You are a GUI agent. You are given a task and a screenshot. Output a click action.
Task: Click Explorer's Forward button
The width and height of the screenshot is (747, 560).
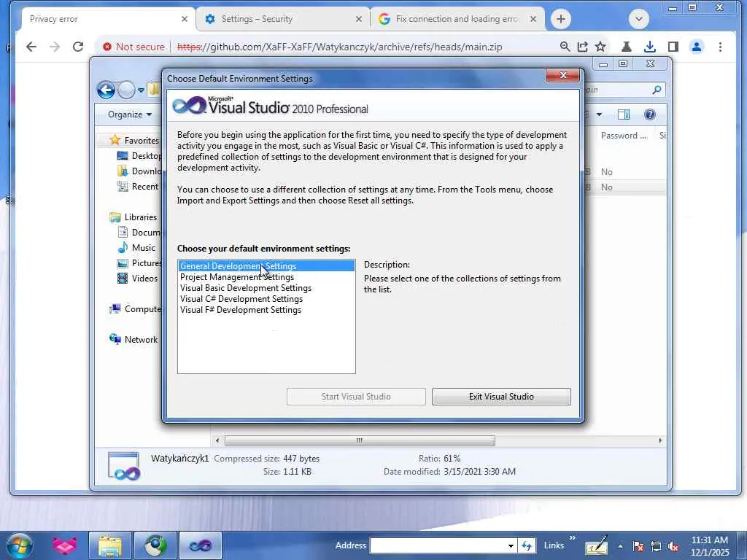(x=125, y=90)
